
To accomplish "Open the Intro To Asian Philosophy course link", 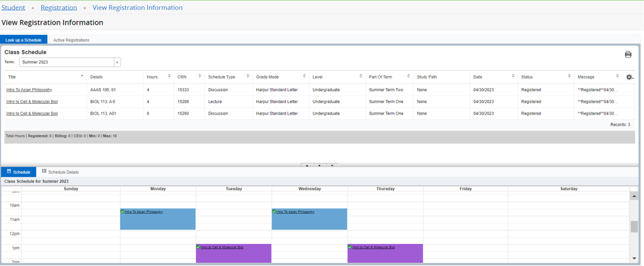I will (x=29, y=90).
